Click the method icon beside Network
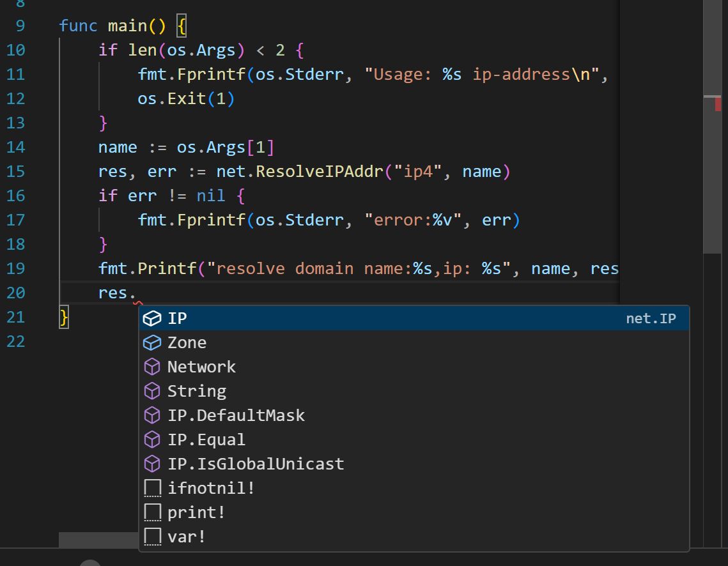The height and width of the screenshot is (566, 728). coord(151,367)
